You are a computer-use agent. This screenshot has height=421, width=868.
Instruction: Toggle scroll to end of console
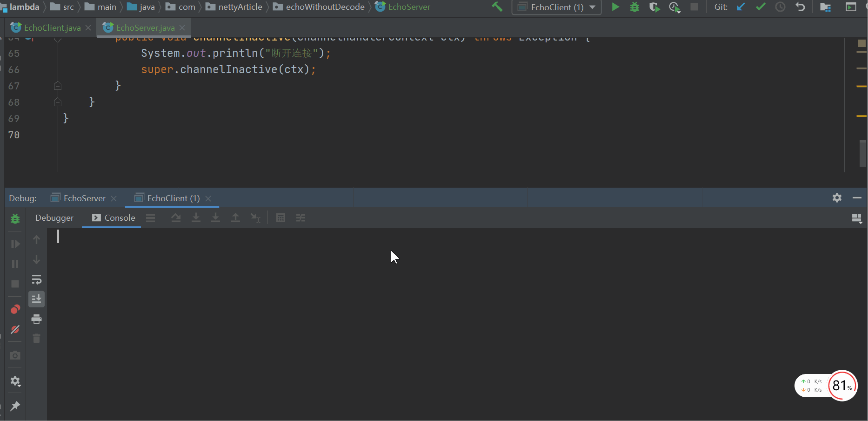[x=36, y=299]
